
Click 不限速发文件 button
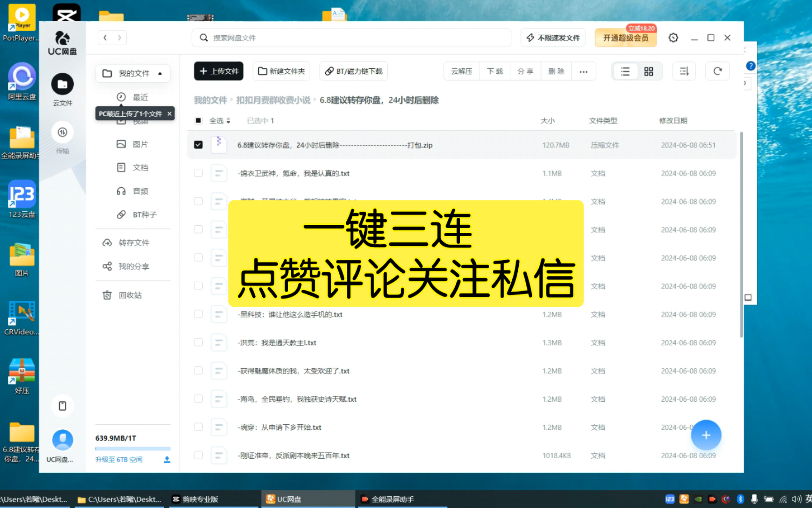coord(553,38)
